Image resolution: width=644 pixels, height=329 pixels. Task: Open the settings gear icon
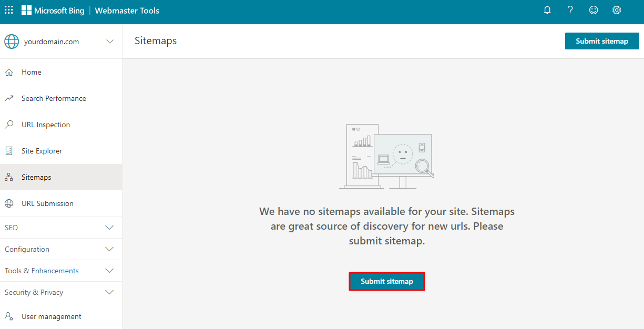tap(617, 10)
